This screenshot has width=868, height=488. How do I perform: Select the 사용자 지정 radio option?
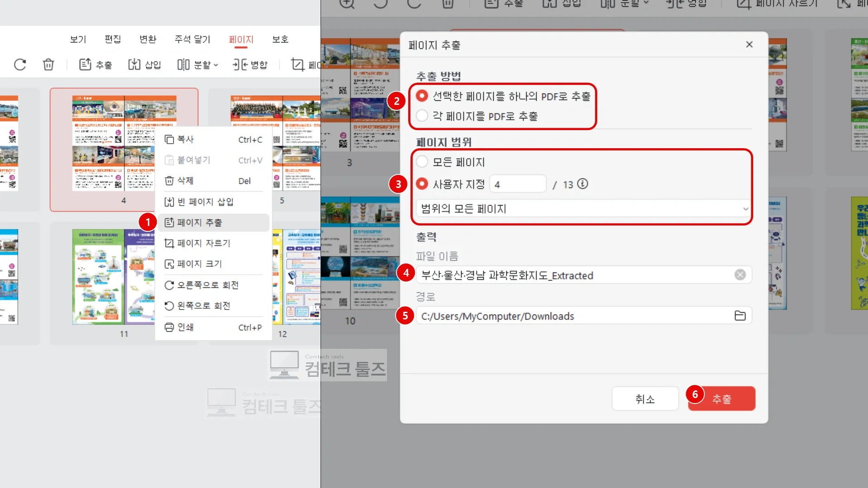coord(422,183)
